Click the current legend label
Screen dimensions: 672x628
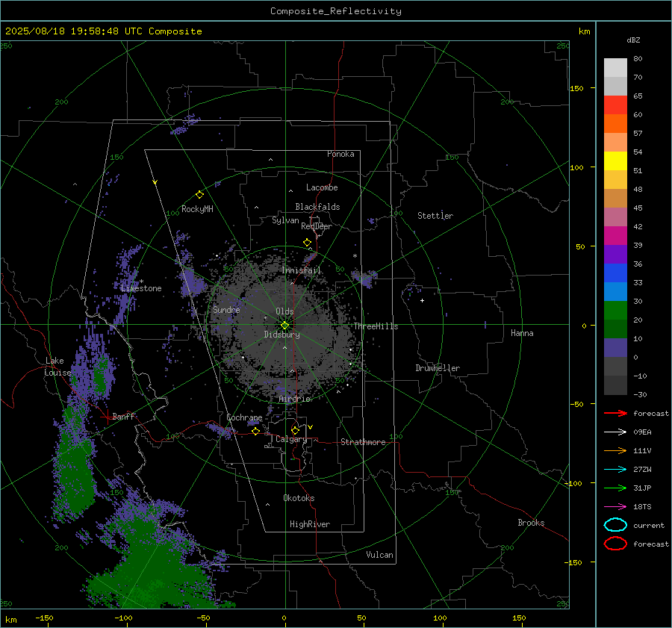(x=649, y=526)
